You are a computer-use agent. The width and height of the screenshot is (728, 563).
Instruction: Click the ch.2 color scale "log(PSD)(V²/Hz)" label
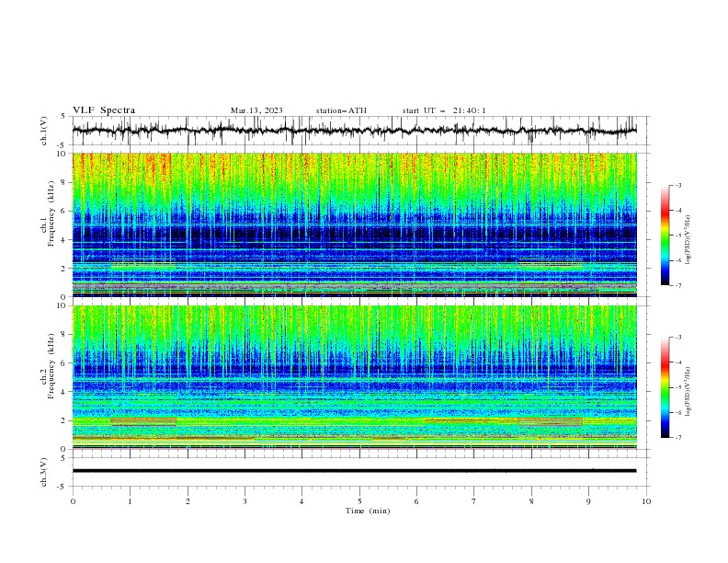688,392
